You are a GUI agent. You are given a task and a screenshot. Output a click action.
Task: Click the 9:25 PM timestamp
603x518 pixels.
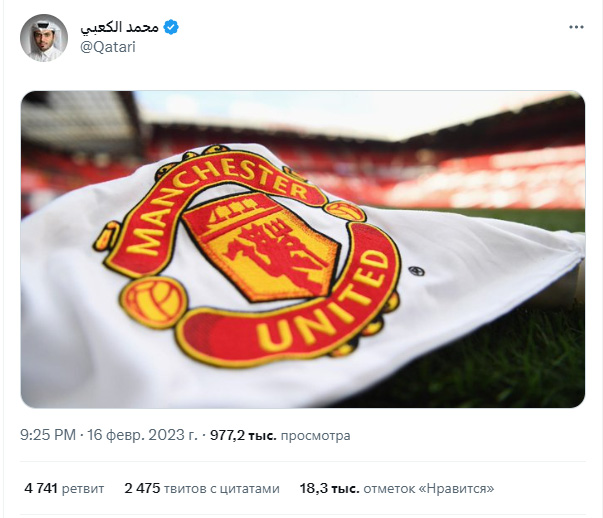coord(48,435)
